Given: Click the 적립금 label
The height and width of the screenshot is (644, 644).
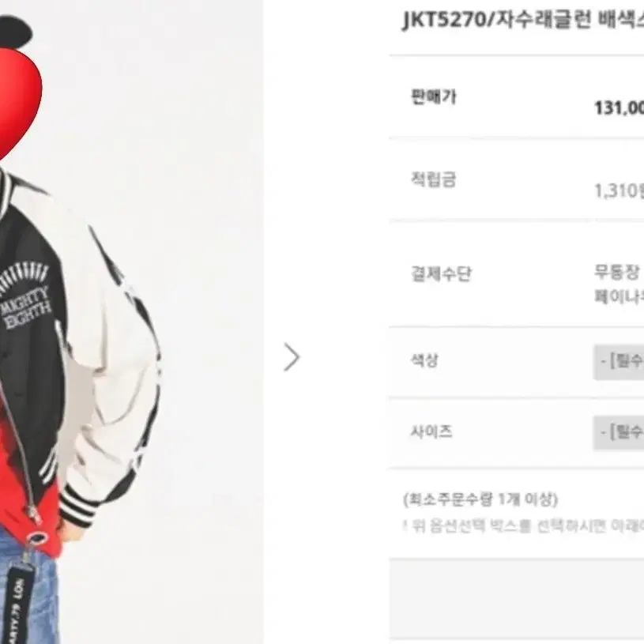Looking at the screenshot, I should (433, 179).
